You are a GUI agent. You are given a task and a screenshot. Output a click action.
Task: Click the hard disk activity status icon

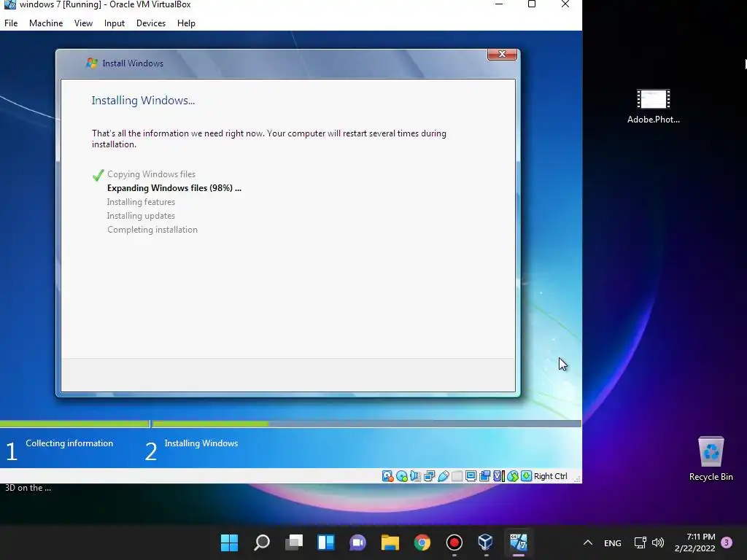pos(388,475)
